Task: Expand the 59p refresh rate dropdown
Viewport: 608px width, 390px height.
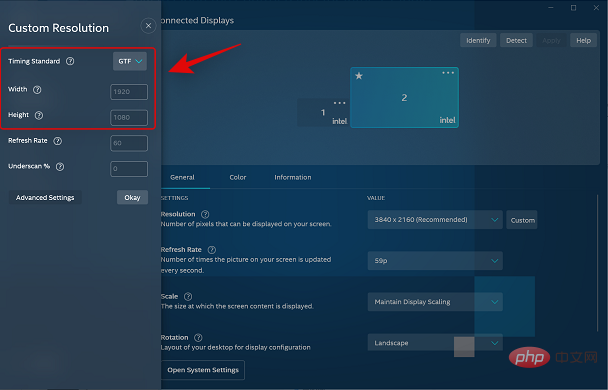Action: point(435,261)
